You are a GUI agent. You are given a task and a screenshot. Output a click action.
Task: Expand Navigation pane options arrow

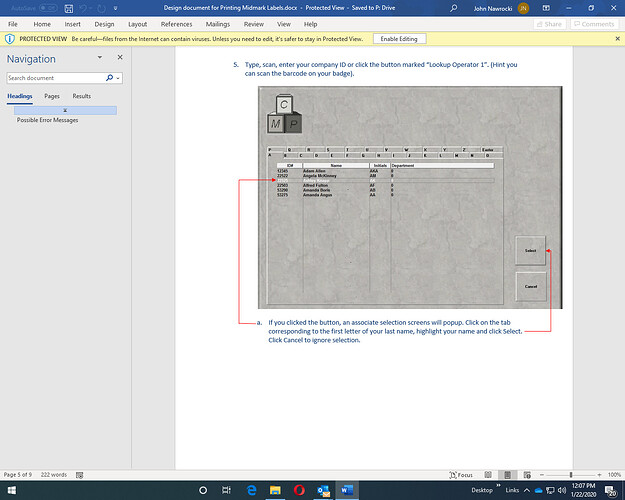(108, 60)
